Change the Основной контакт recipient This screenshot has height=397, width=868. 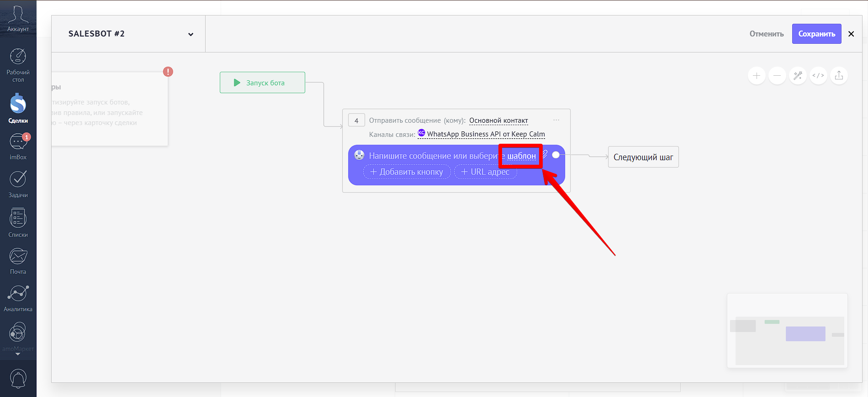pyautogui.click(x=498, y=120)
